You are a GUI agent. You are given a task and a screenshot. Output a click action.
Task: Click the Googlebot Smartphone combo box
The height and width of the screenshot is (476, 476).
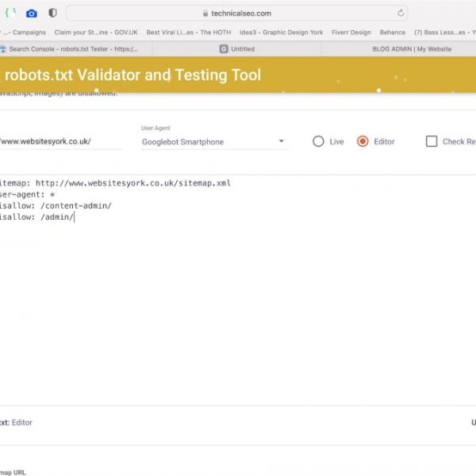click(206, 142)
